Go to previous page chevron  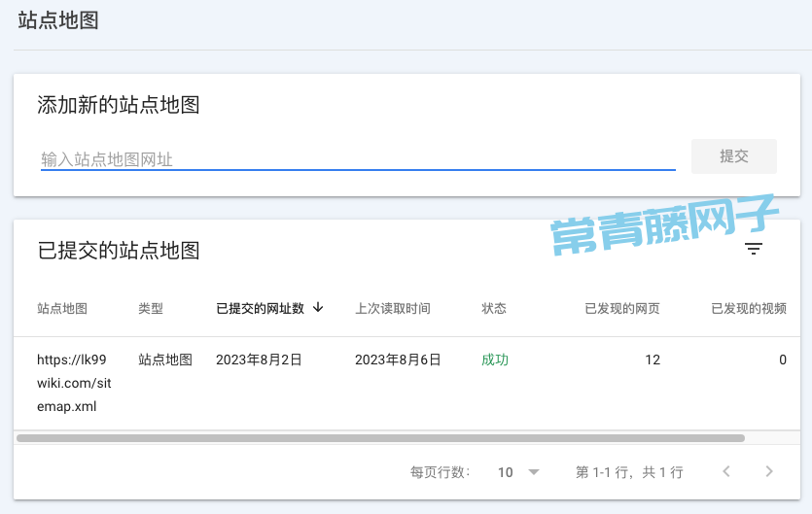[726, 471]
